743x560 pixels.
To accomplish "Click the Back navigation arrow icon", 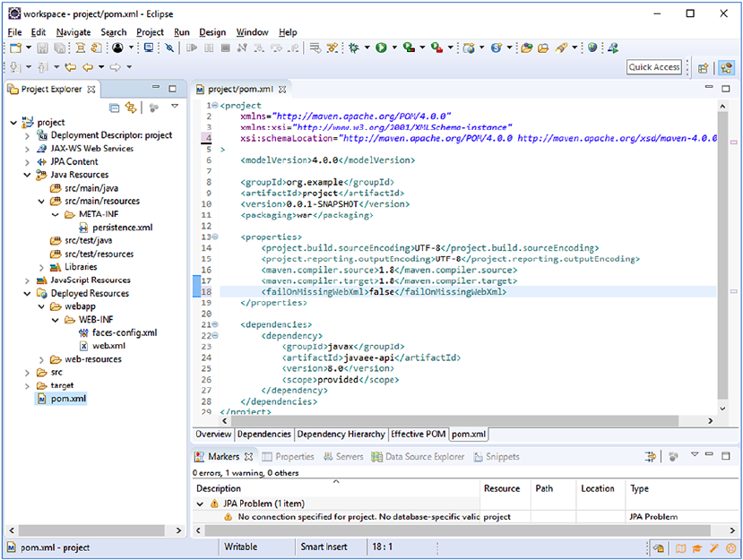I will click(88, 67).
